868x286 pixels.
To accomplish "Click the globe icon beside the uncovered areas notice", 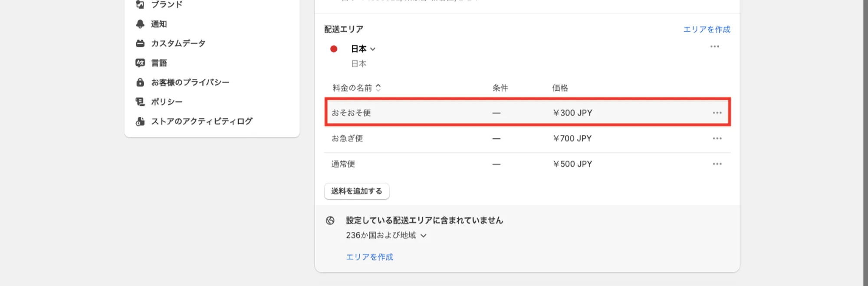I will tap(330, 220).
